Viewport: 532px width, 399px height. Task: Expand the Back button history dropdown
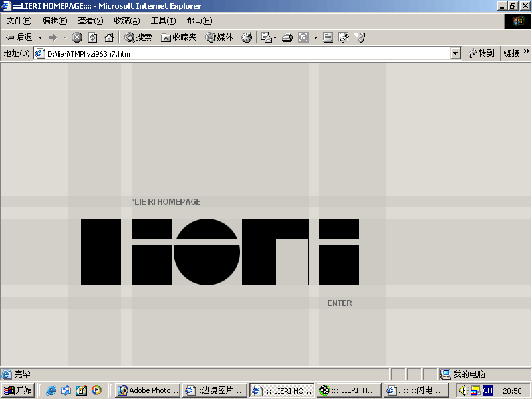pyautogui.click(x=40, y=37)
